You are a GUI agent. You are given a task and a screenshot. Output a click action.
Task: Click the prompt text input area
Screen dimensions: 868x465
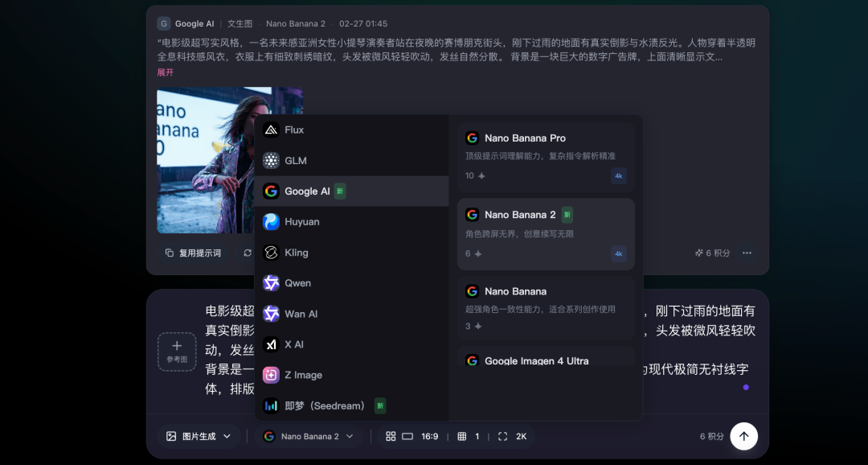[x=480, y=350]
